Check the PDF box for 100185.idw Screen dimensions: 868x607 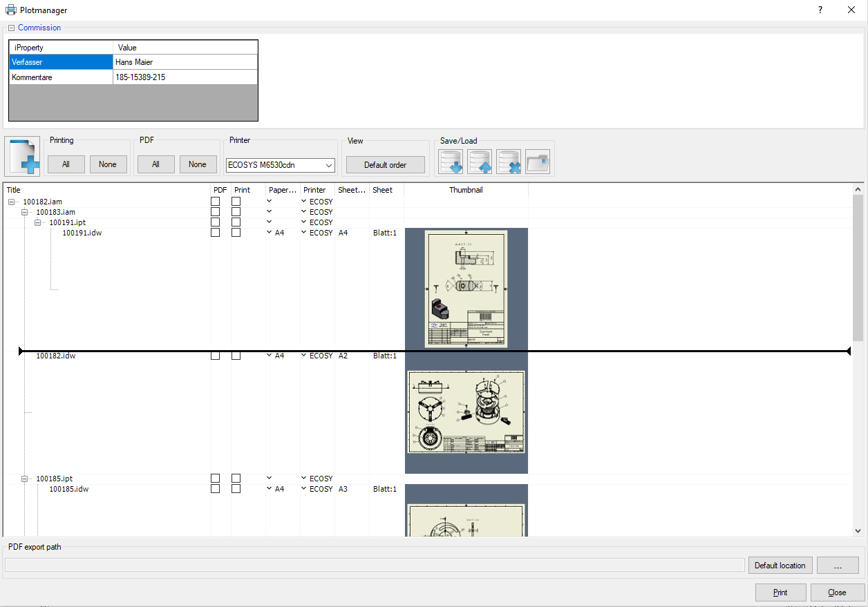click(216, 489)
